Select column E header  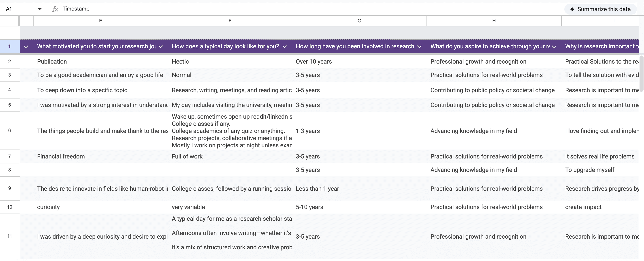click(x=100, y=21)
